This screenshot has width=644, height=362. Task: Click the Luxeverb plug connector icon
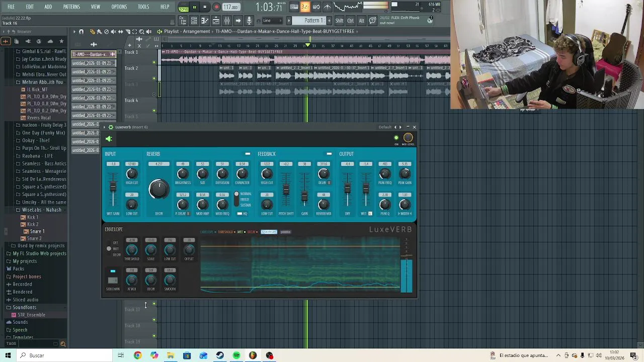109,139
